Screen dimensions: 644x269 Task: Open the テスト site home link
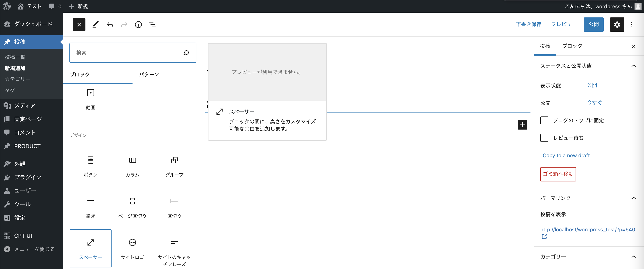tap(29, 6)
